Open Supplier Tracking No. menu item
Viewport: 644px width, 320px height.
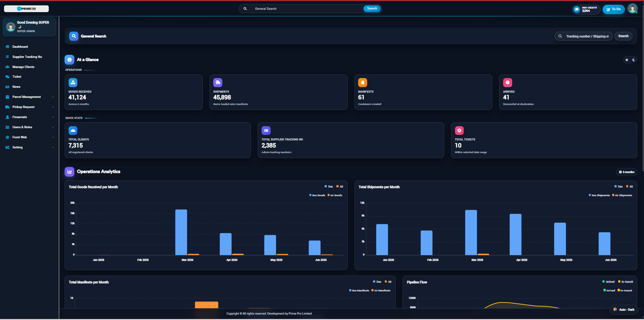tap(30, 57)
